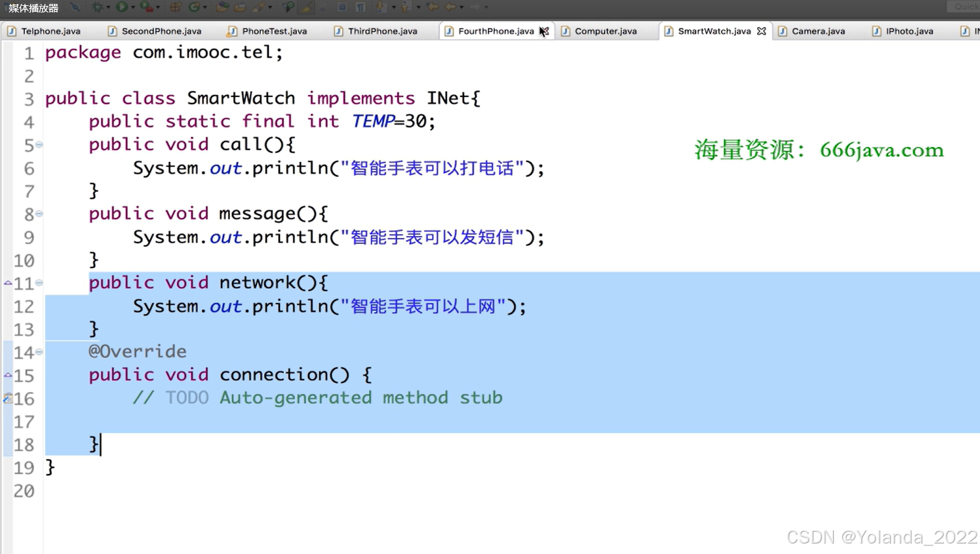This screenshot has height=554, width=980.
Task: Click the 'SmartWatch' class name on line 3
Action: tap(241, 98)
